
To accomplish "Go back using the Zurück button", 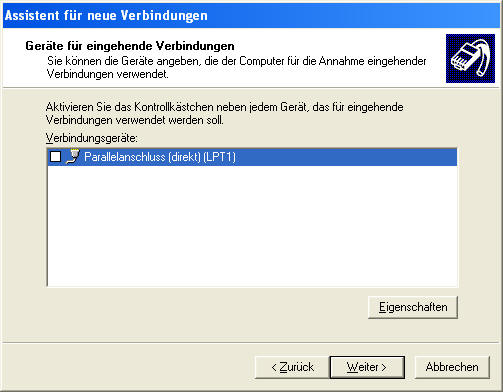I will (x=292, y=367).
